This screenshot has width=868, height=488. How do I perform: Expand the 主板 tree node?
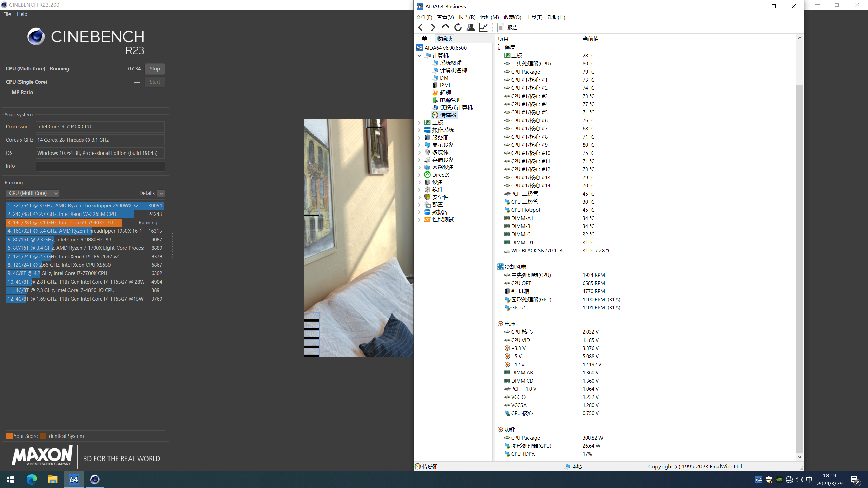pyautogui.click(x=419, y=122)
